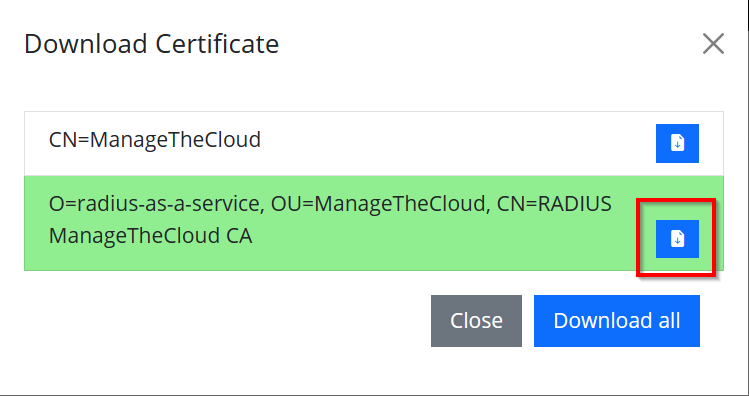Click the Download Certificate dialog title
The width and height of the screenshot is (749, 396).
click(151, 44)
